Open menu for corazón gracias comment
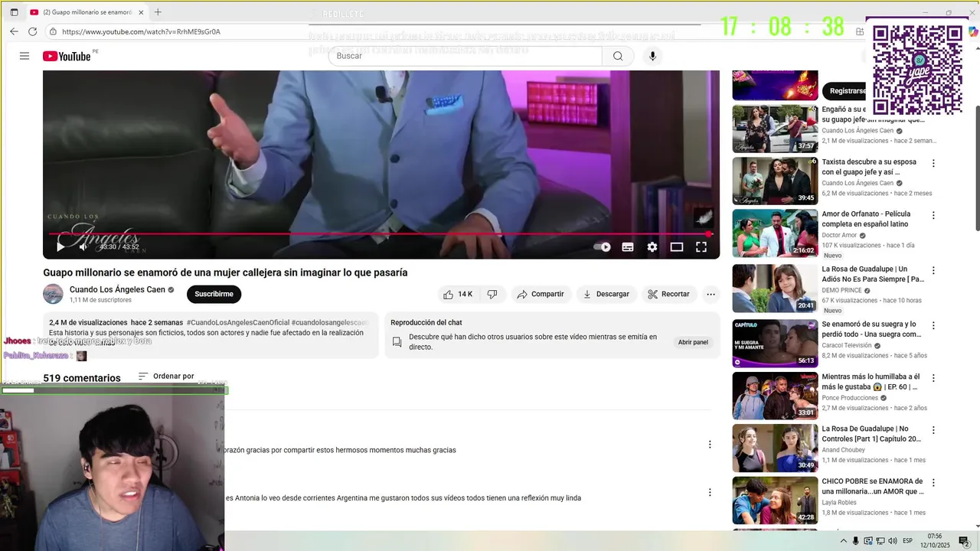The image size is (980, 551). point(710,444)
